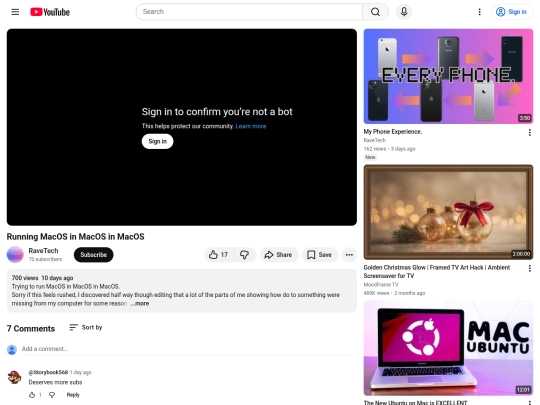Screen dimensions: 540x405
Task: Subscribe to RaveTech channel
Action: (93, 255)
